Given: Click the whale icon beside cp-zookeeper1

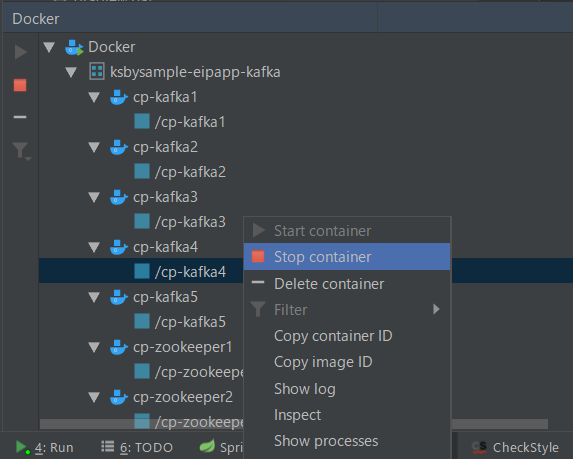Looking at the screenshot, I should (119, 348).
